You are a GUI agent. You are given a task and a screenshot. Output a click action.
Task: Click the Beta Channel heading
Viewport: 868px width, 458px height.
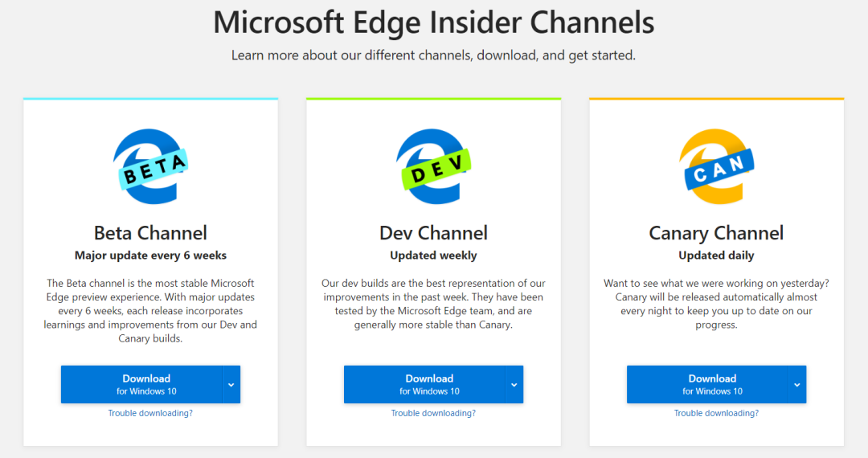150,233
